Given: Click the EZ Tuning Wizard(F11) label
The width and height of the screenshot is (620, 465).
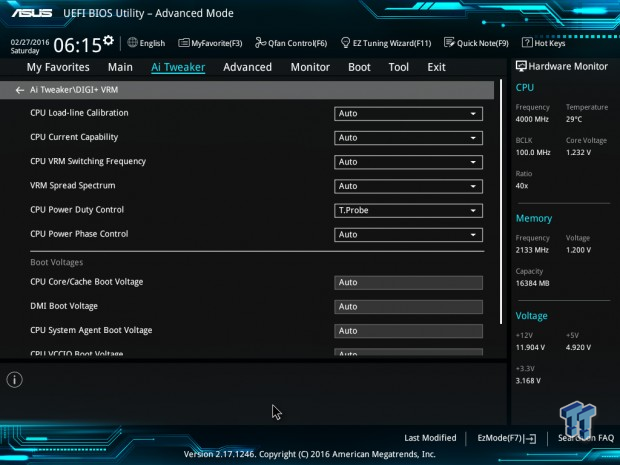Looking at the screenshot, I should click(x=392, y=43).
